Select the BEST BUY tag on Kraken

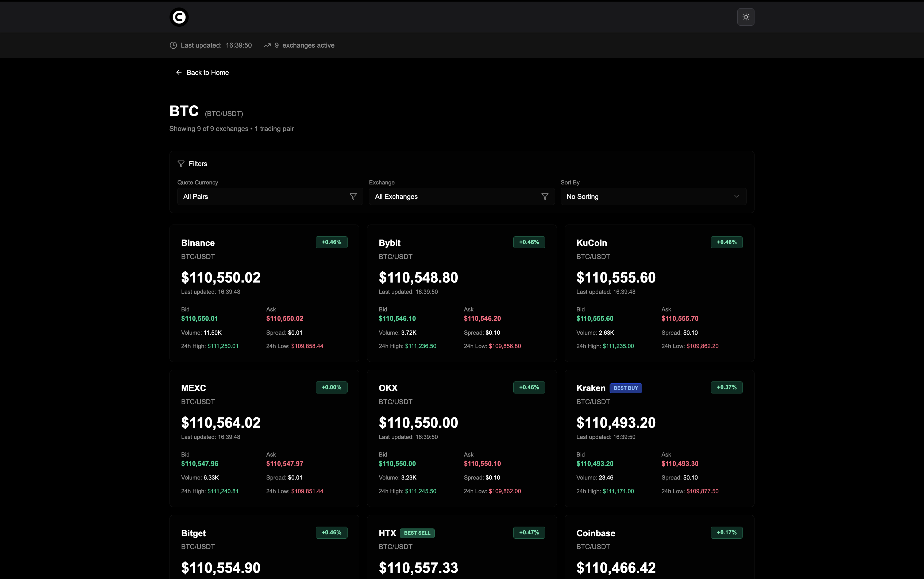coord(626,388)
